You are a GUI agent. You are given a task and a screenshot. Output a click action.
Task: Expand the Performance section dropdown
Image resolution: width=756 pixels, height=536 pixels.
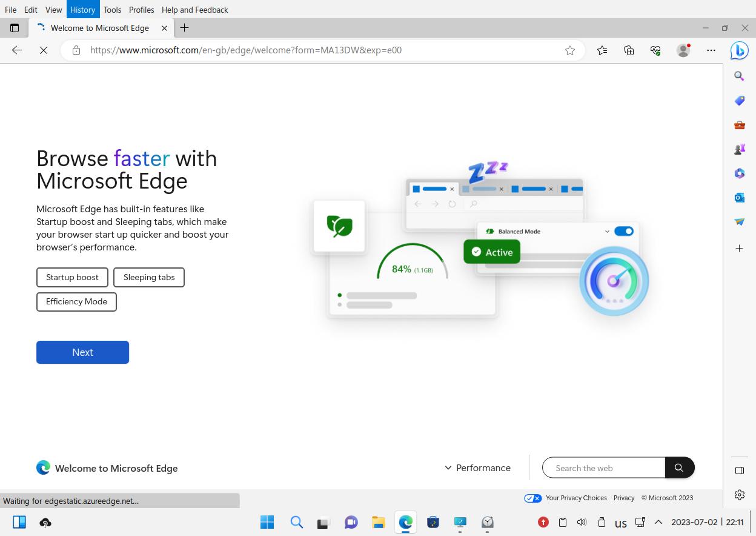477,467
